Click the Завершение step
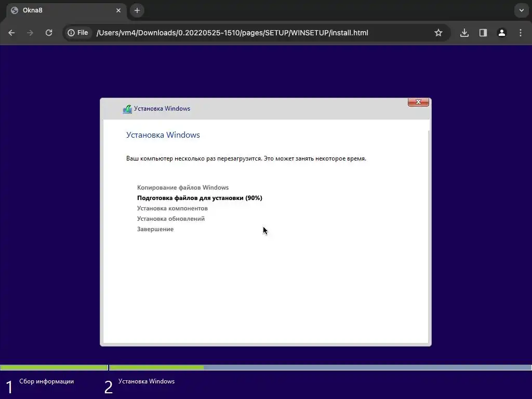Viewport: 532px width, 399px height. 155,229
